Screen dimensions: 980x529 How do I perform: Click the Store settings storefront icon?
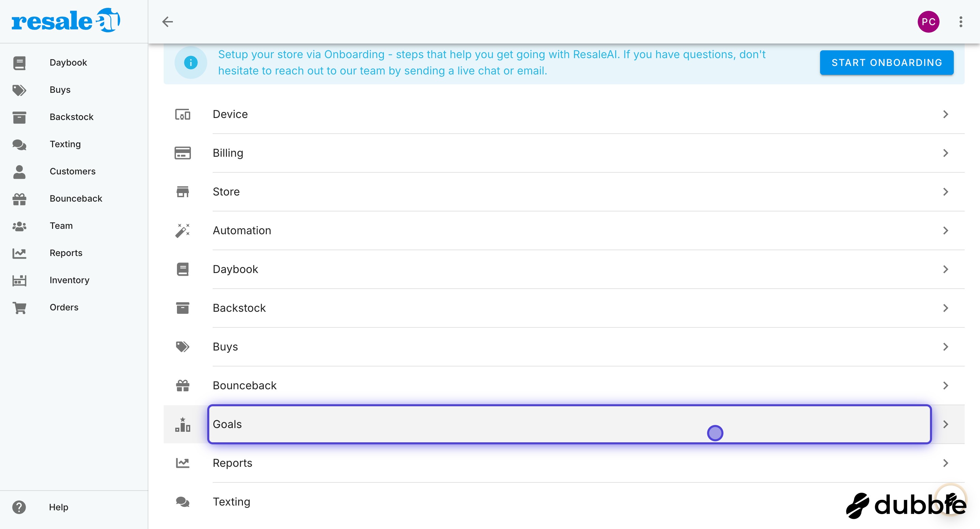[183, 192]
